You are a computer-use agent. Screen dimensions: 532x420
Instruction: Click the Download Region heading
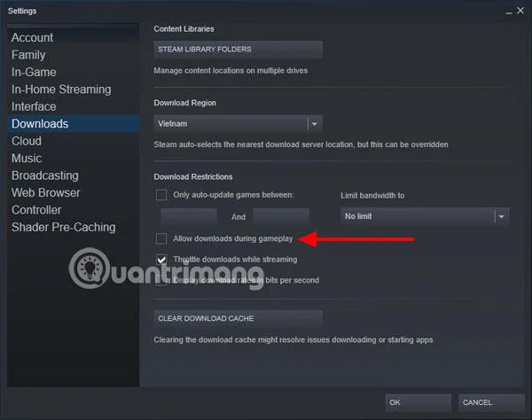185,103
